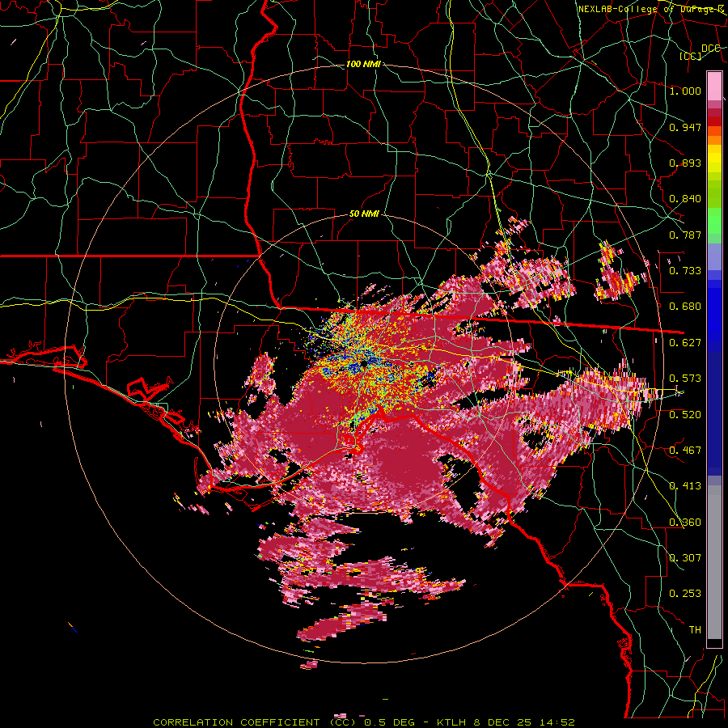Click the "0.627" scale value
Image resolution: width=728 pixels, height=728 pixels.
coord(685,343)
